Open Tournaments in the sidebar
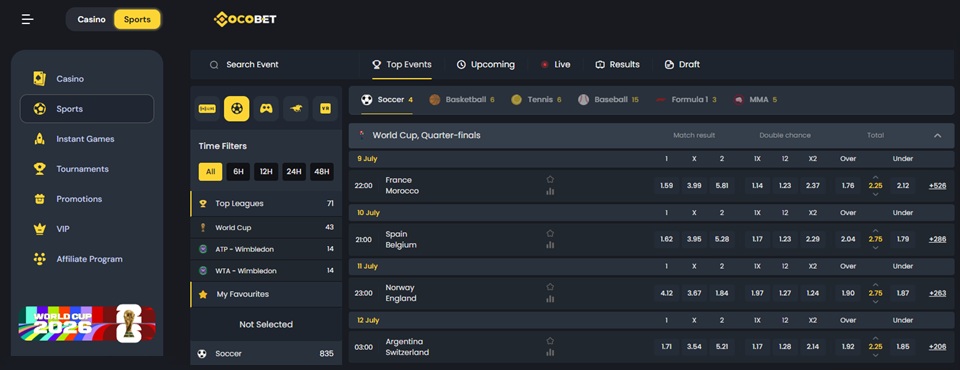 click(87, 169)
